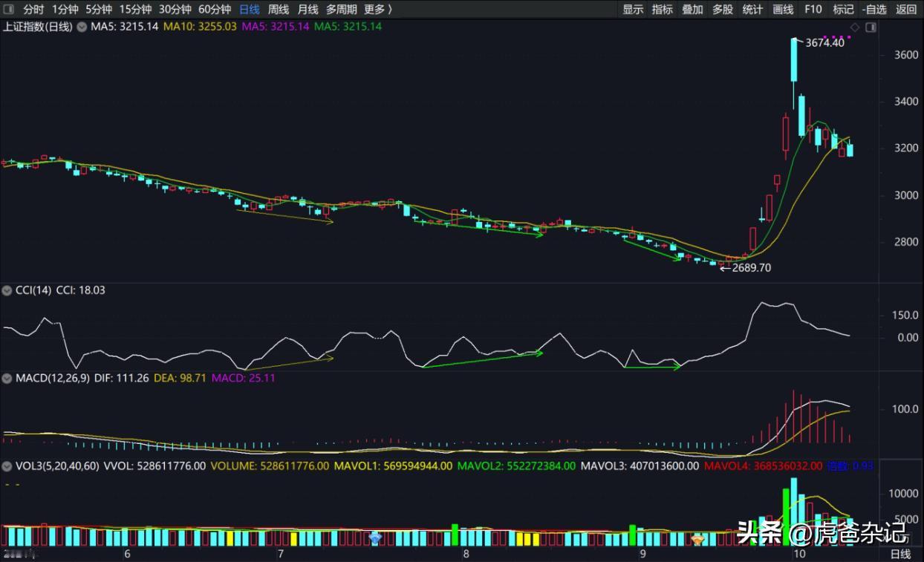
Task: Click the month 10 marker on time axis
Action: 799,554
